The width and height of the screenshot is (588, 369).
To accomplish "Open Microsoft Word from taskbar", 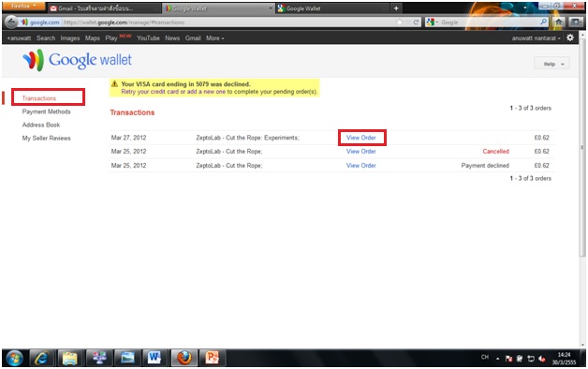I will pos(154,358).
